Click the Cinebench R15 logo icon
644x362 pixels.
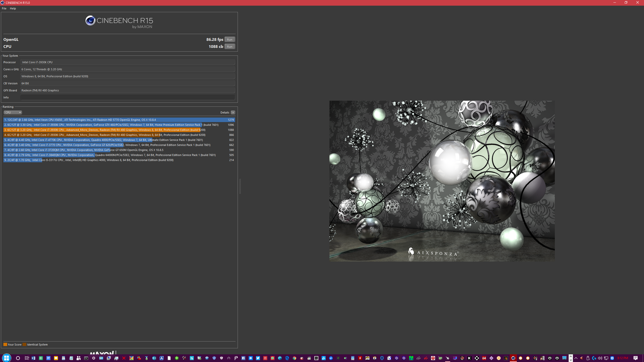pos(90,21)
